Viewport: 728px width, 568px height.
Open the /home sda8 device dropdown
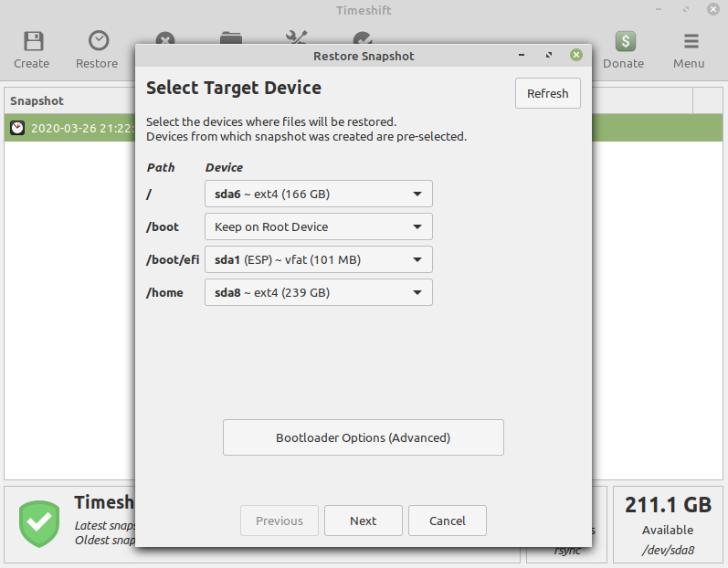click(318, 292)
